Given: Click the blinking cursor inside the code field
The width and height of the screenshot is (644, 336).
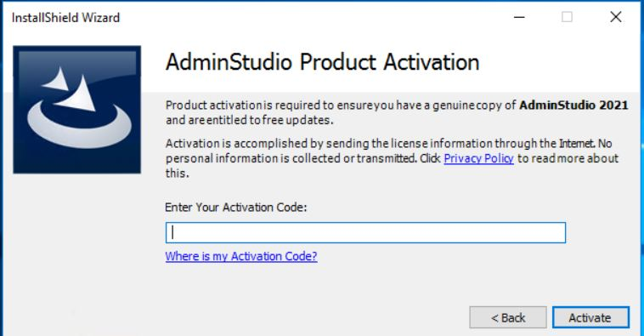Looking at the screenshot, I should pos(173,233).
